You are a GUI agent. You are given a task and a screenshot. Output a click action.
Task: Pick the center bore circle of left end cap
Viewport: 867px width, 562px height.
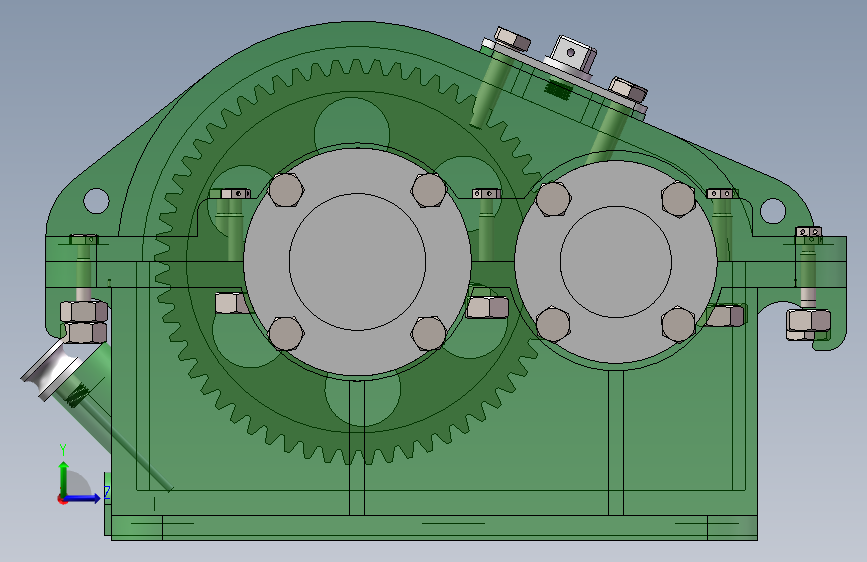[x=357, y=262]
